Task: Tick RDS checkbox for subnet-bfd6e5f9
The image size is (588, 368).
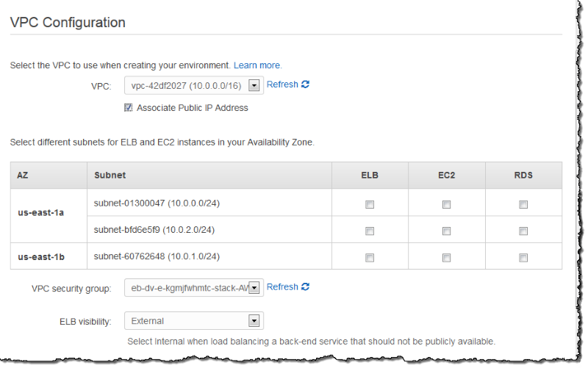Action: coord(523,231)
